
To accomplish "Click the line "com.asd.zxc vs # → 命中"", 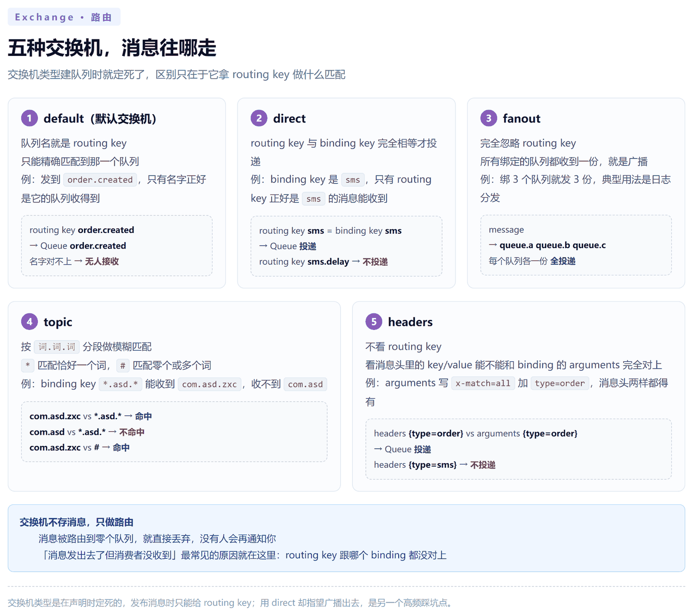I will [79, 447].
